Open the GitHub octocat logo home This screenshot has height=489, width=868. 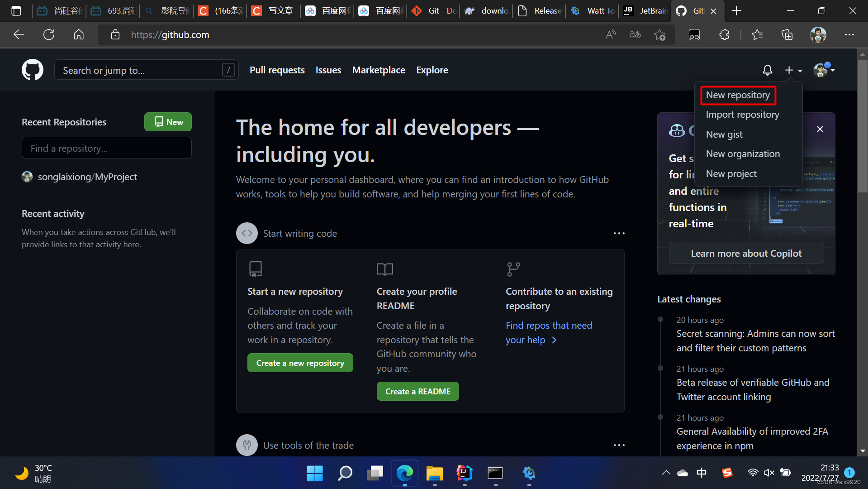(33, 70)
